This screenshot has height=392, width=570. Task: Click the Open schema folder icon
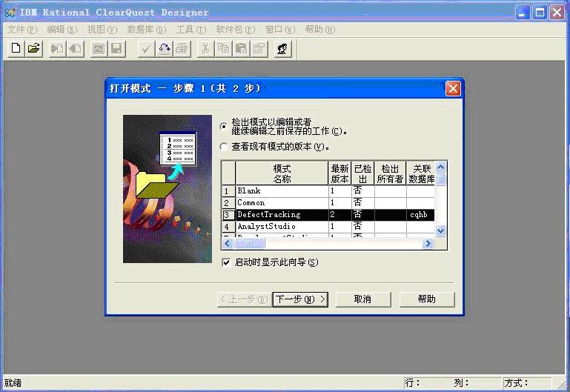[x=34, y=49]
